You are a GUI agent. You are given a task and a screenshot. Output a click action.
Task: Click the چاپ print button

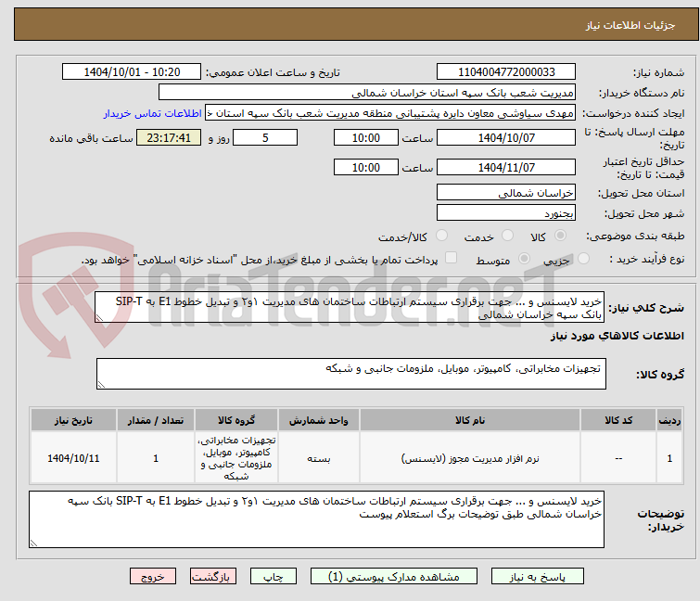(x=273, y=577)
